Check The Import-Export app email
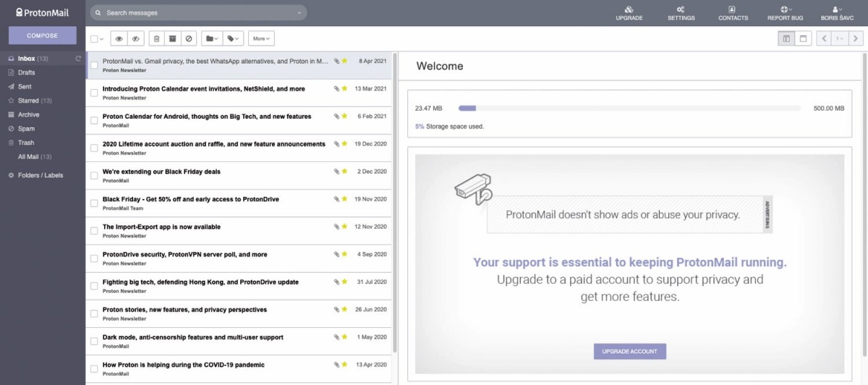868x385 pixels. point(94,231)
